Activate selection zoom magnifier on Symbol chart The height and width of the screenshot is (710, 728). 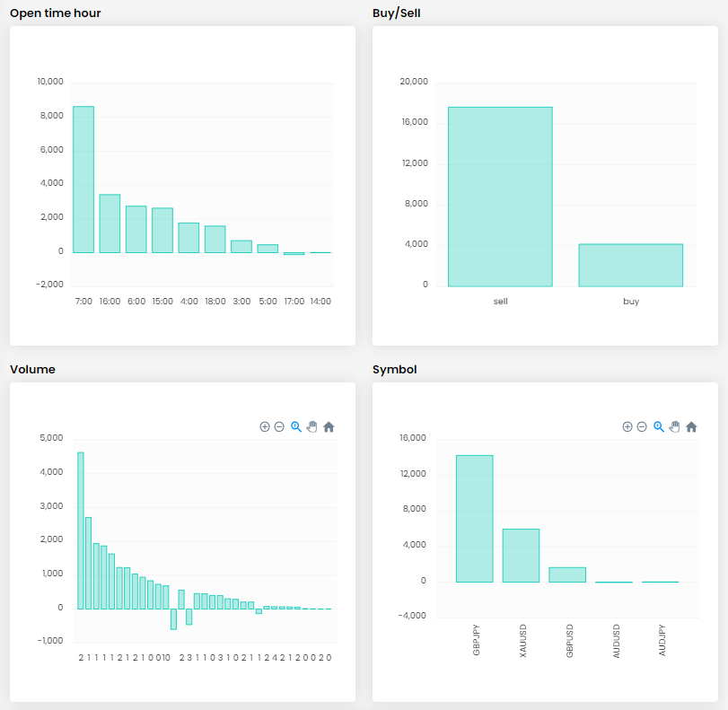[x=658, y=426]
